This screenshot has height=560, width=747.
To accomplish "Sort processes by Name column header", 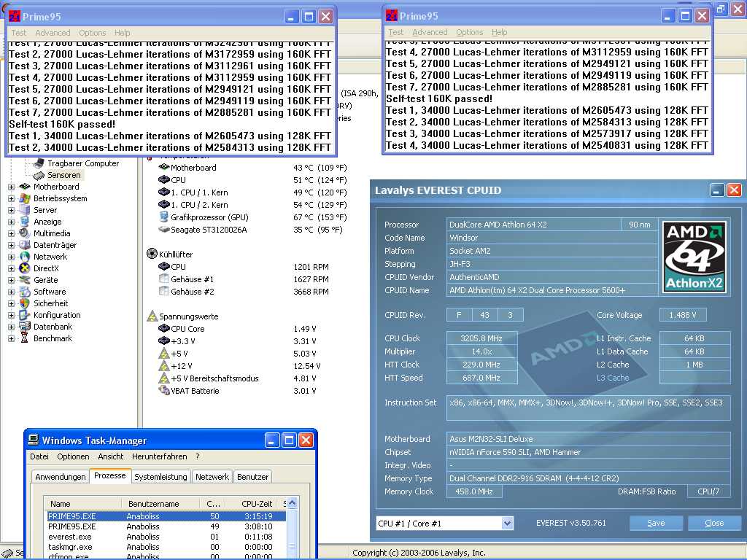I will [83, 503].
